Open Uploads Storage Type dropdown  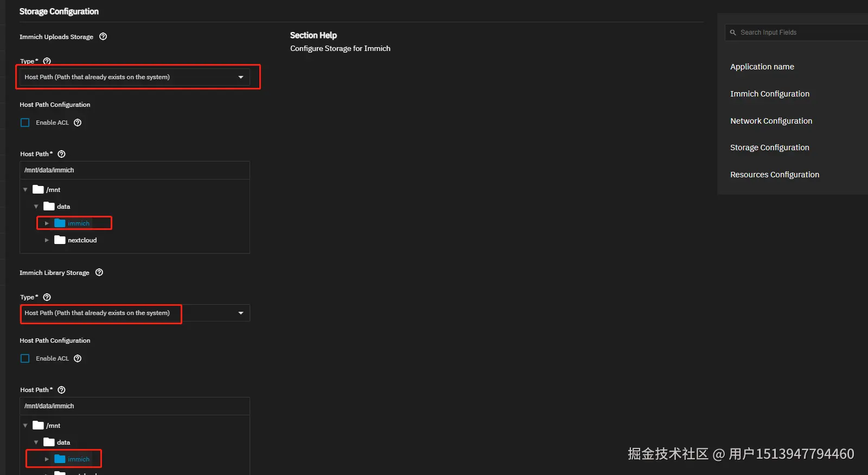pyautogui.click(x=135, y=77)
